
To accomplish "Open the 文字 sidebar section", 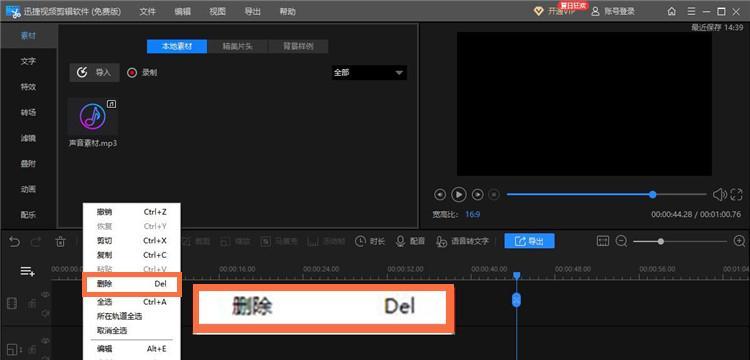I will coord(28,61).
